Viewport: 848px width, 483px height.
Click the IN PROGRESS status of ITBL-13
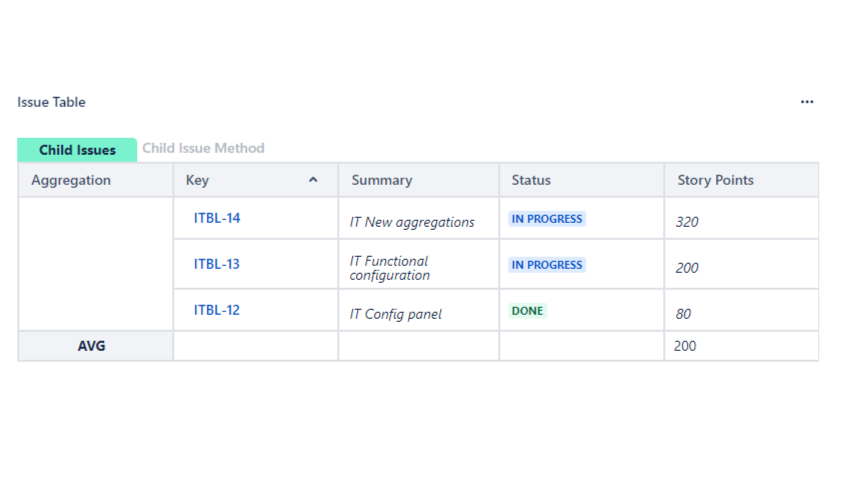pos(546,265)
